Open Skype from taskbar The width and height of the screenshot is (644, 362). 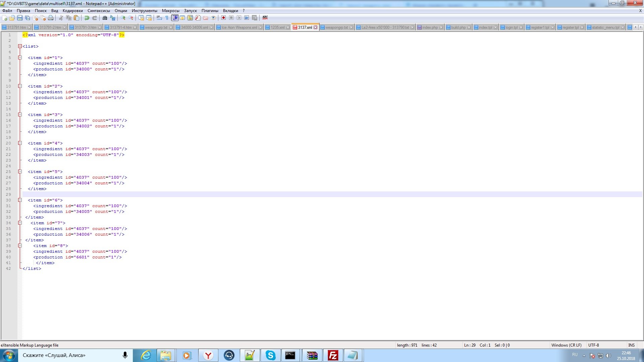[x=270, y=355]
